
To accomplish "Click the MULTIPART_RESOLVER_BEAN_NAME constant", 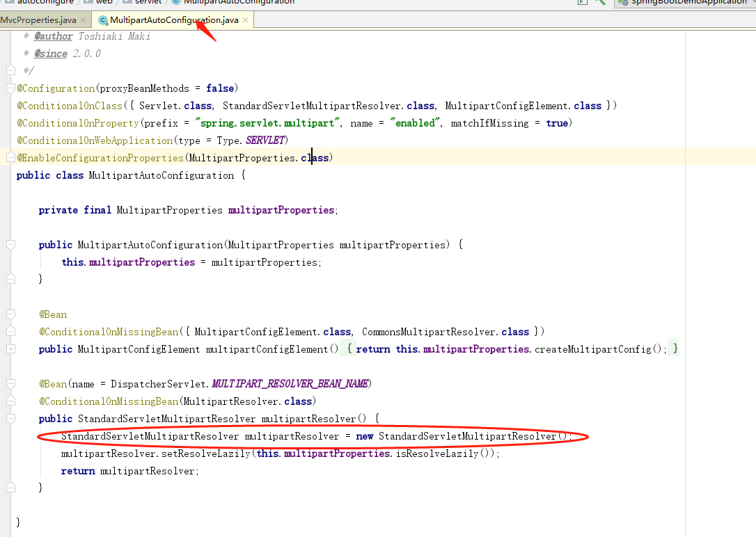I will click(x=290, y=383).
